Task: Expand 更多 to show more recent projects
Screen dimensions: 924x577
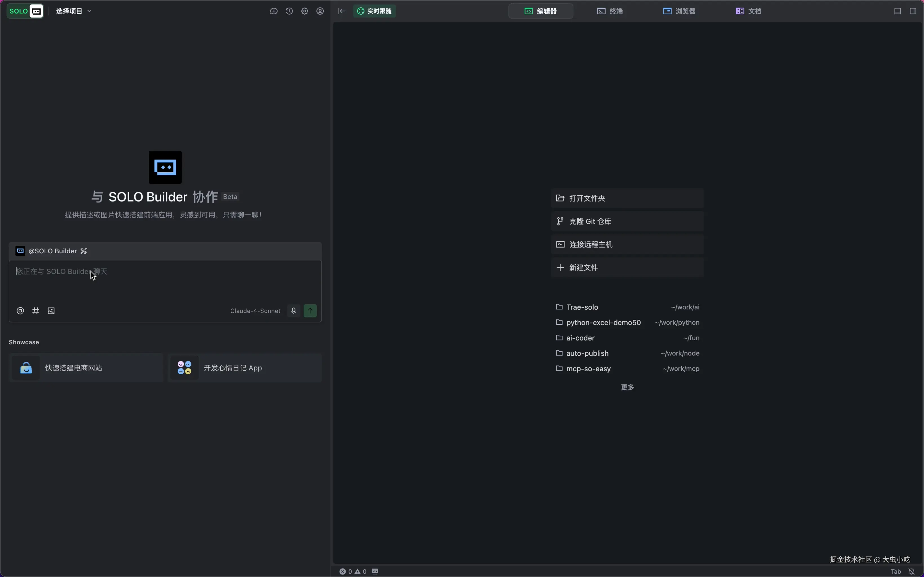Action: [627, 387]
